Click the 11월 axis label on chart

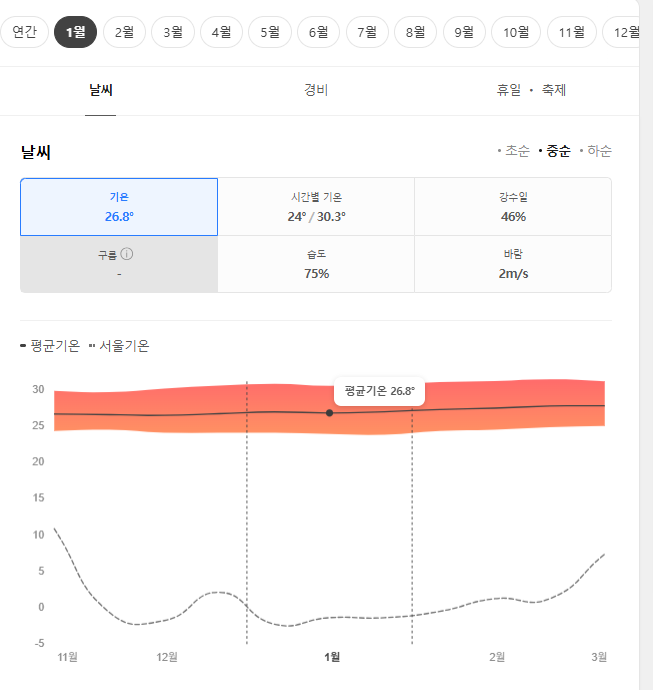68,657
